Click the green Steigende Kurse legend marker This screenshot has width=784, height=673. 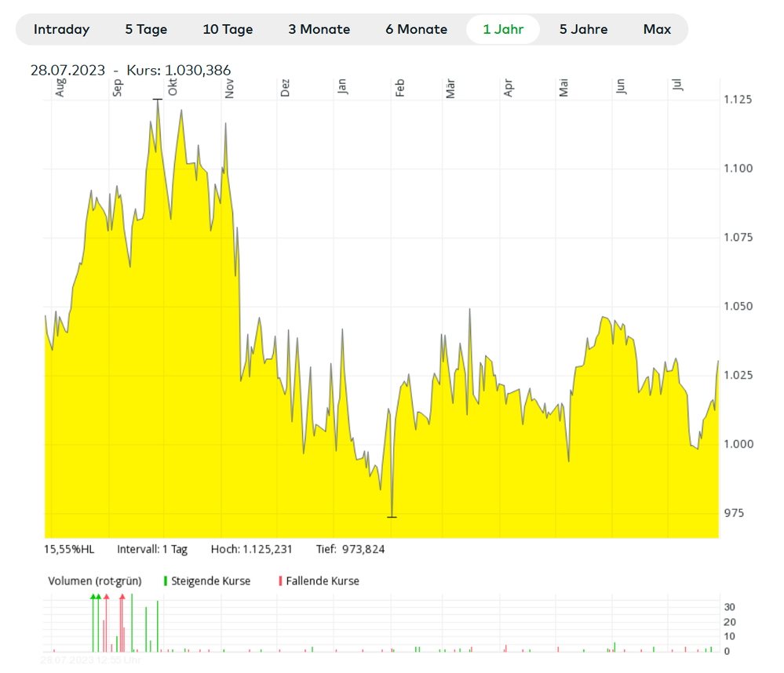pyautogui.click(x=166, y=581)
